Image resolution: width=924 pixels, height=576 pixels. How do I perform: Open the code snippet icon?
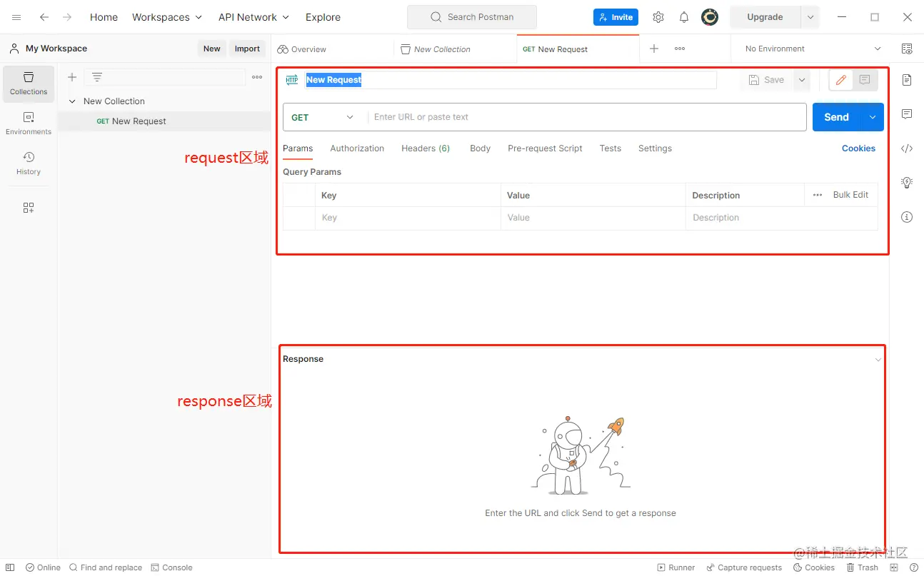coord(907,148)
